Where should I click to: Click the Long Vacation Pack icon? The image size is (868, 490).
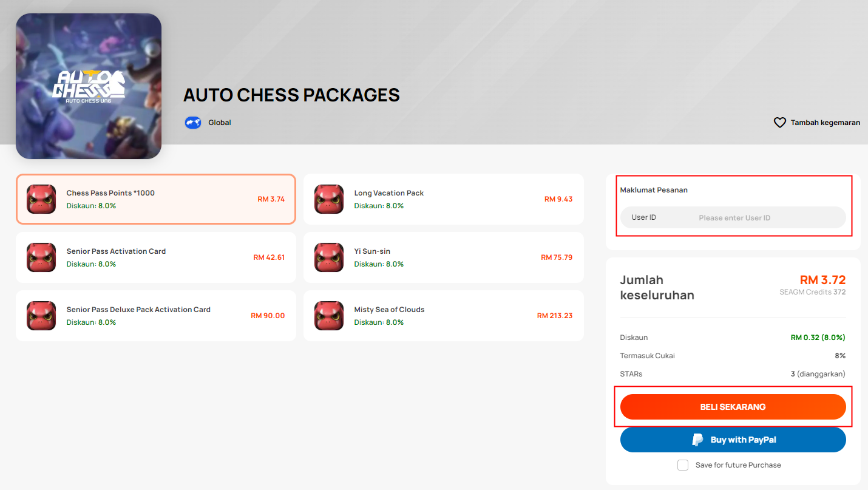(x=329, y=199)
